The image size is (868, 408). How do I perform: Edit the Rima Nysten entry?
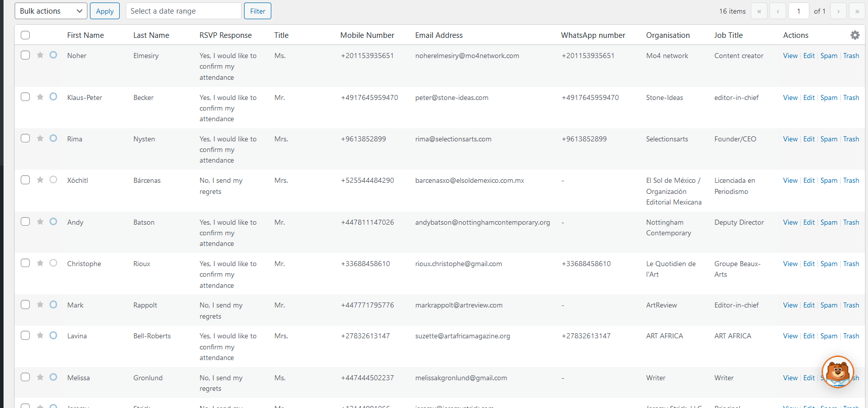click(x=809, y=139)
